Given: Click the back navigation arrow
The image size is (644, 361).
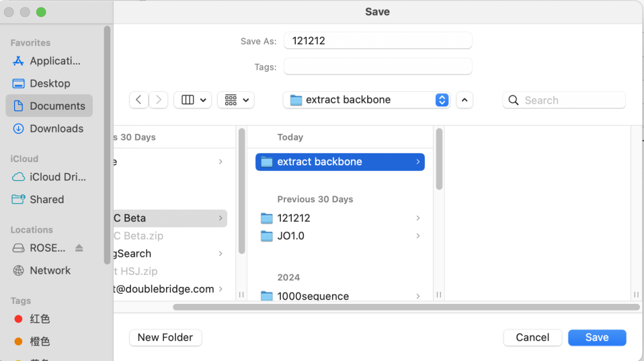Looking at the screenshot, I should pos(138,100).
